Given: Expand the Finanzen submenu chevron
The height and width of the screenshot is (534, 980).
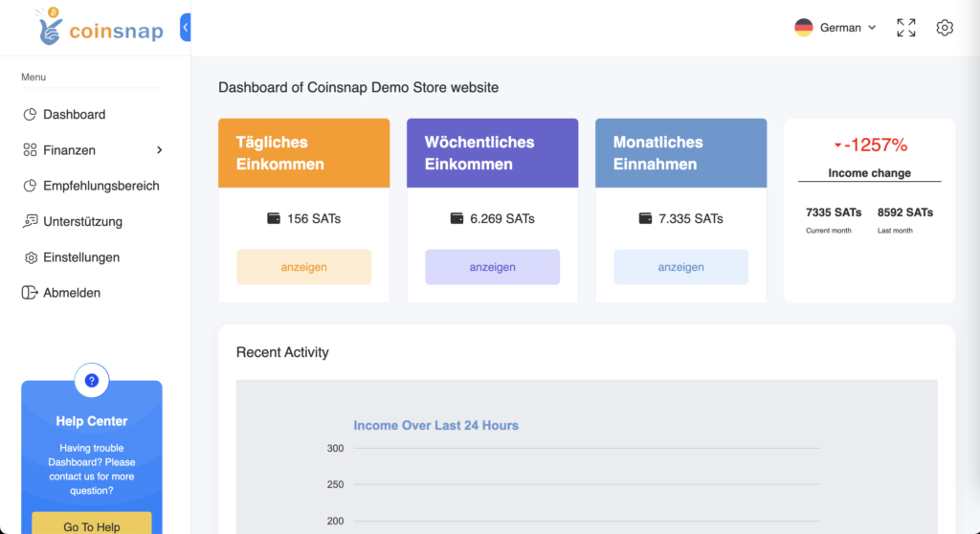Looking at the screenshot, I should pos(160,150).
